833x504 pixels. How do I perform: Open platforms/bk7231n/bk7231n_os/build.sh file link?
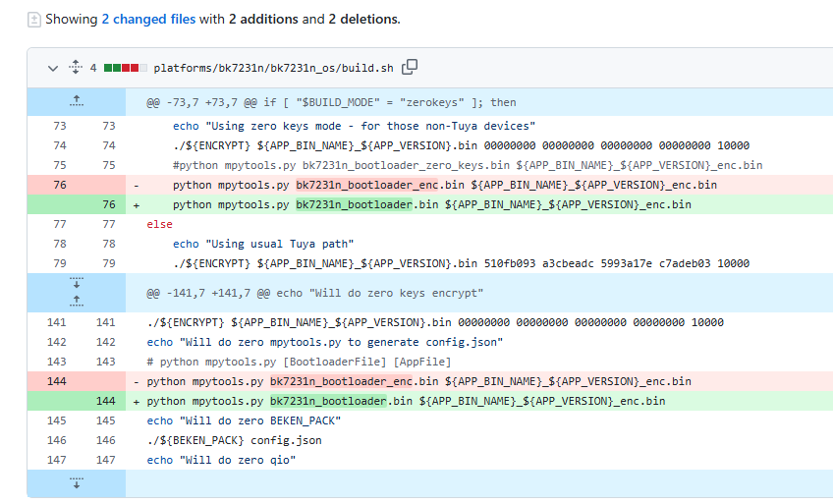(x=273, y=68)
